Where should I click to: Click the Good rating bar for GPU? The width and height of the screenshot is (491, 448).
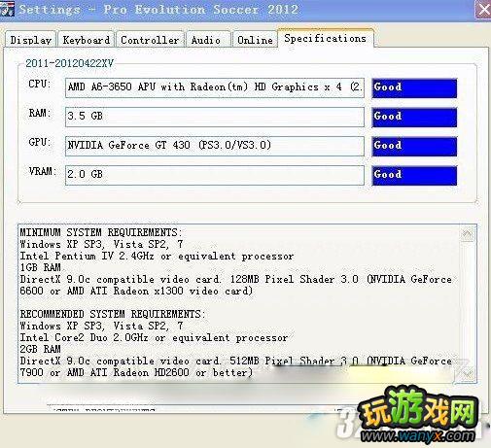point(414,146)
